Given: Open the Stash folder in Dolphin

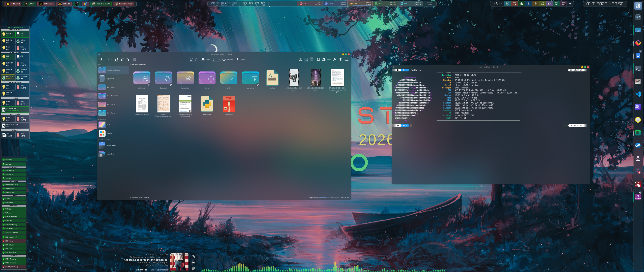Looking at the screenshot, I should pyautogui.click(x=324, y=59).
